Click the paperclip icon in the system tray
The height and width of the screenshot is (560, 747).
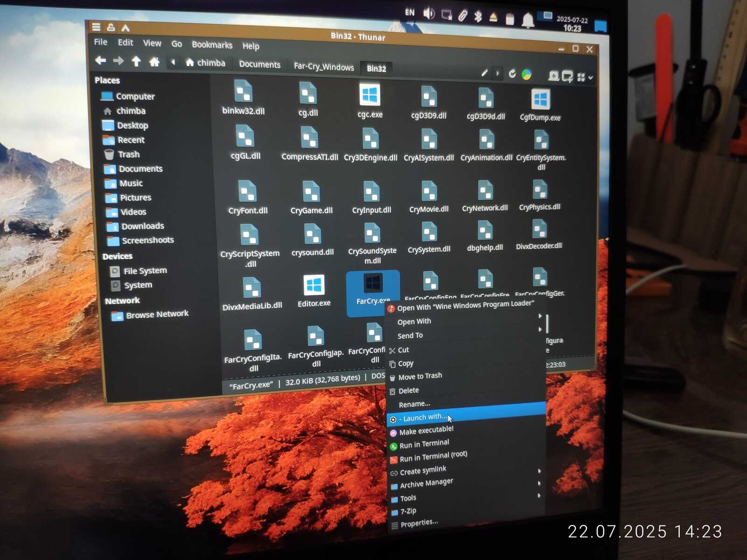(x=462, y=16)
